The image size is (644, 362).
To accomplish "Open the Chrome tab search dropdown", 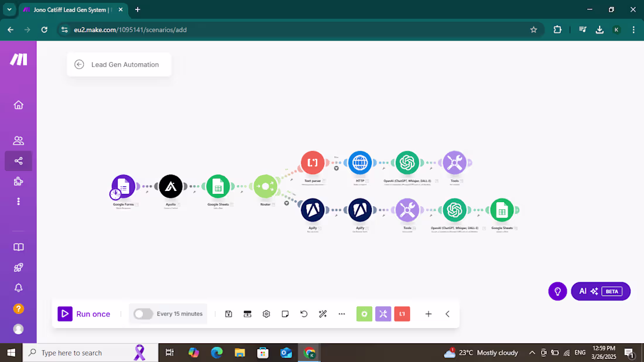I will pos(9,9).
